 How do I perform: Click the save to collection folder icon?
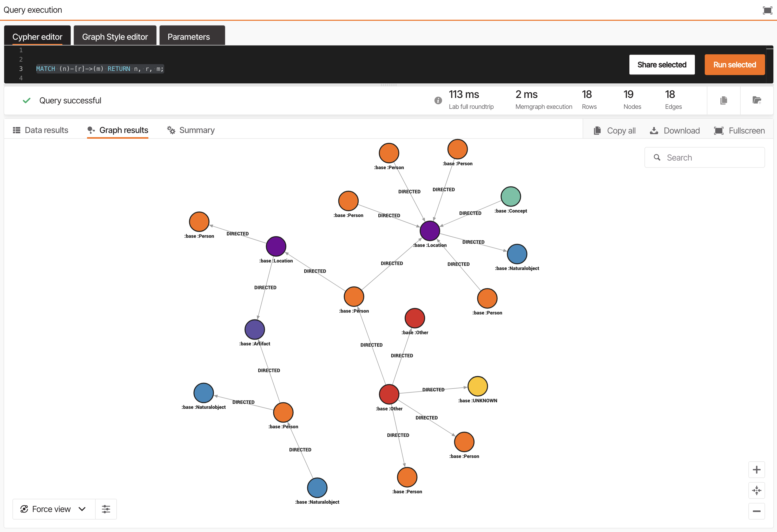757,100
